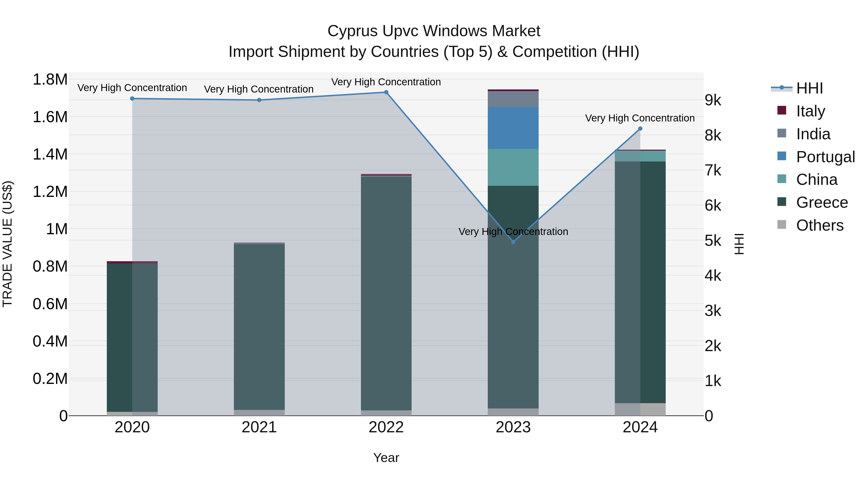Click the China segment in 2024 bar
Viewport: 868px width, 488px height.
640,156
